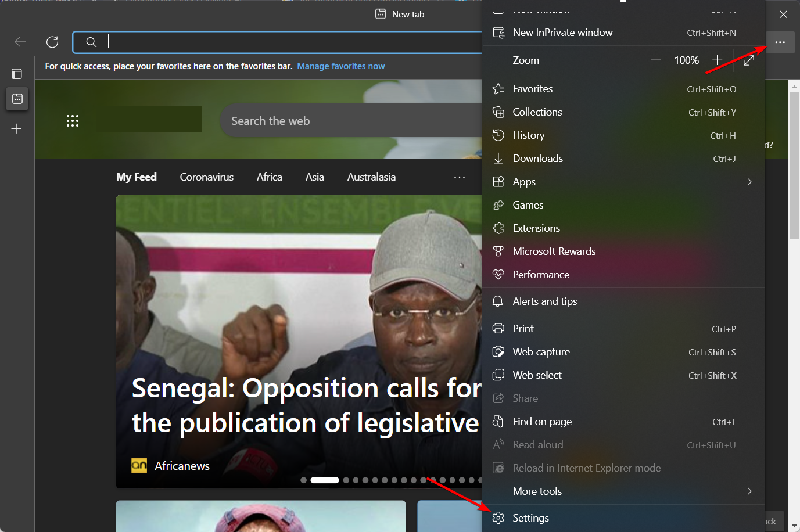Click the Performance heartbeat icon
The height and width of the screenshot is (532, 800).
click(x=498, y=275)
